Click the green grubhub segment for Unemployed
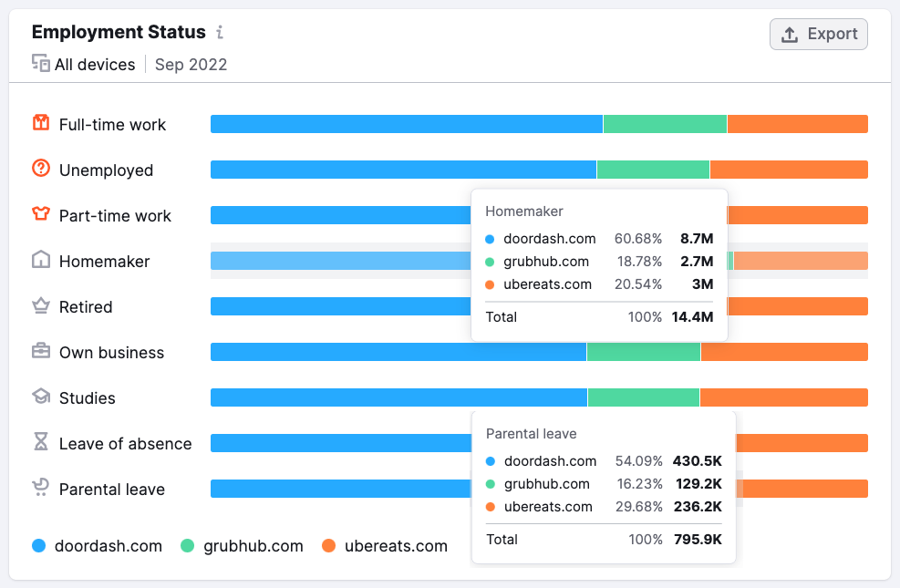 [x=653, y=170]
